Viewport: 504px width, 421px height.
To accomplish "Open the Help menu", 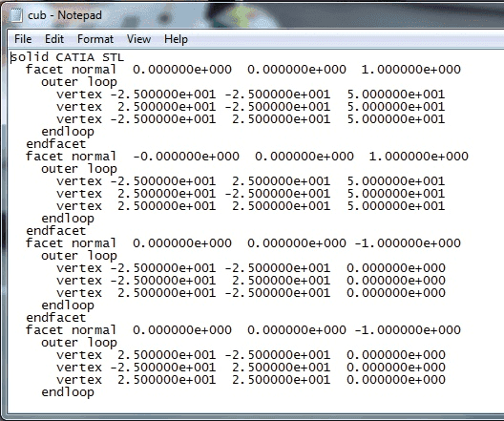I will (x=176, y=39).
